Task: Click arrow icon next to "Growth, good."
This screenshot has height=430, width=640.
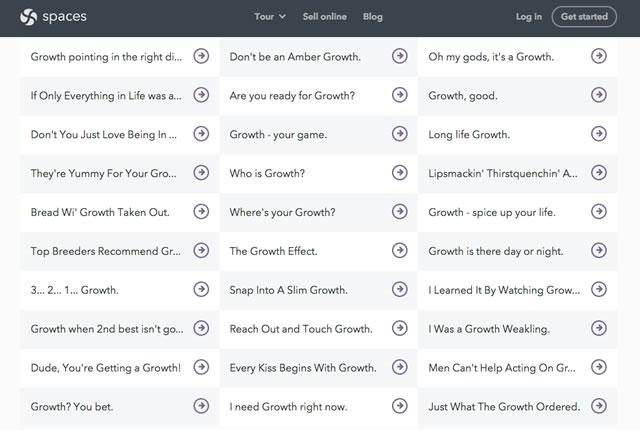Action: [599, 95]
